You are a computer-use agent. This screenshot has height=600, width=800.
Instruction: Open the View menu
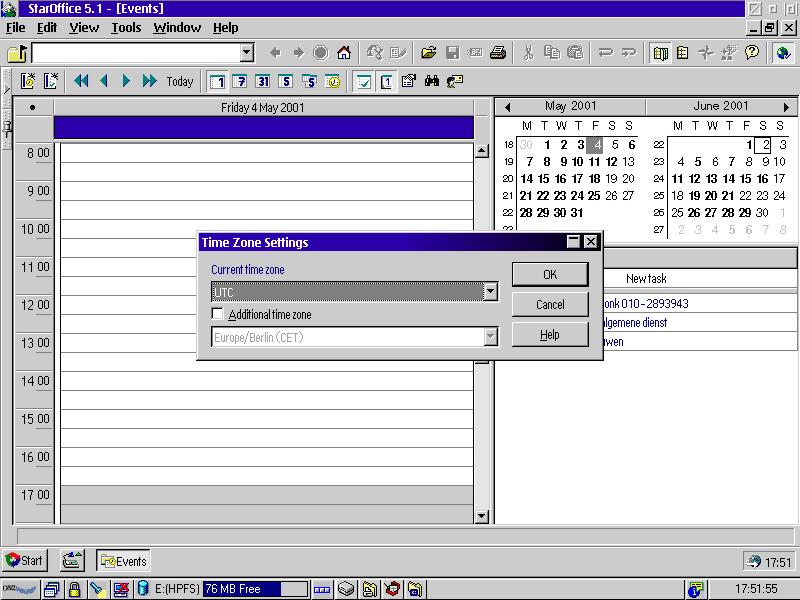pyautogui.click(x=84, y=28)
